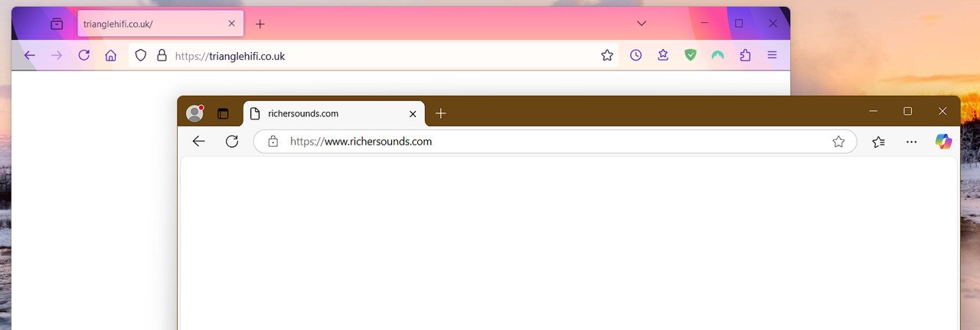Close the trianglehifi.co.uk/ tab
The height and width of the screenshot is (330, 980).
point(232,24)
